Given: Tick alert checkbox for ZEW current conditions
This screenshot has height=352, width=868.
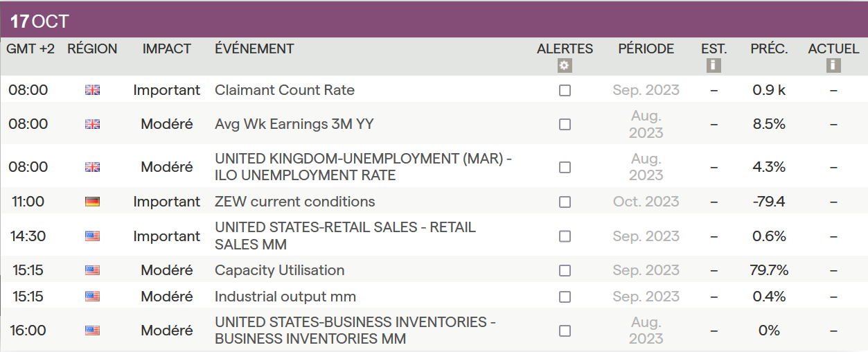Looking at the screenshot, I should tap(565, 202).
